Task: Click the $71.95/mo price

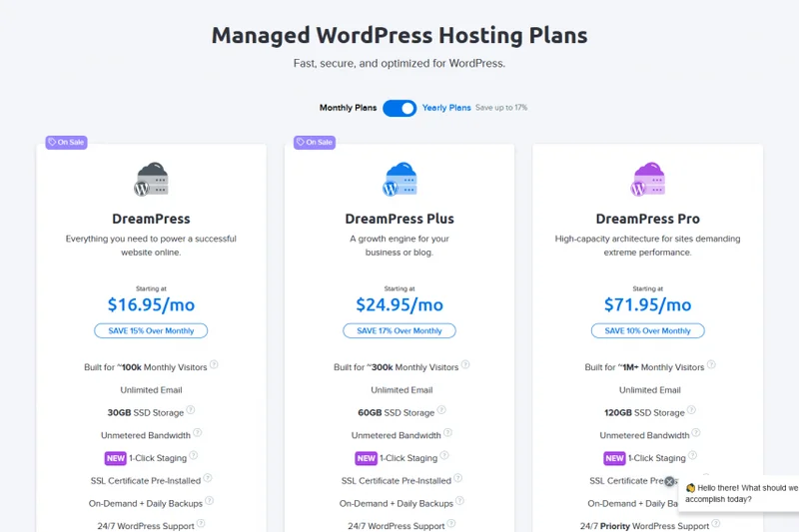Action: pyautogui.click(x=647, y=305)
